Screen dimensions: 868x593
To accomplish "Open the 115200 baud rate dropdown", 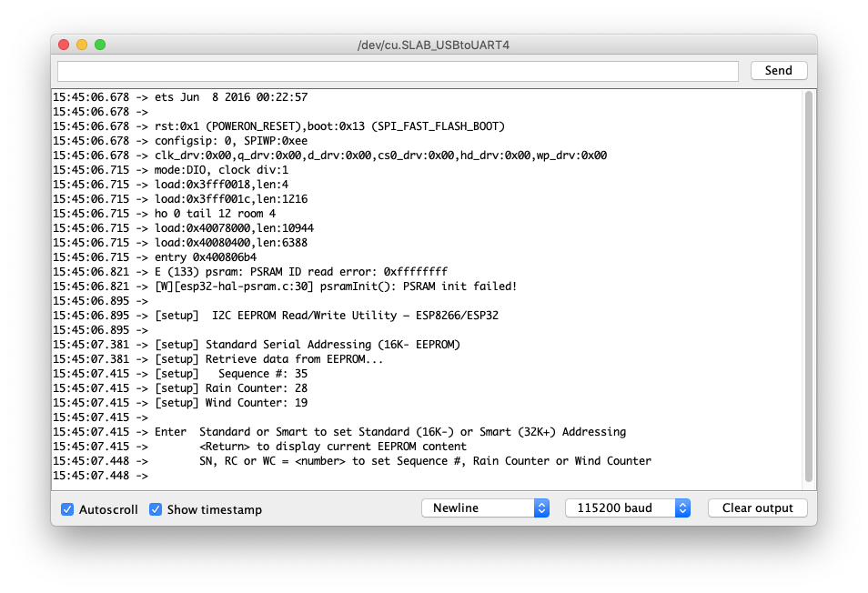I will point(628,508).
